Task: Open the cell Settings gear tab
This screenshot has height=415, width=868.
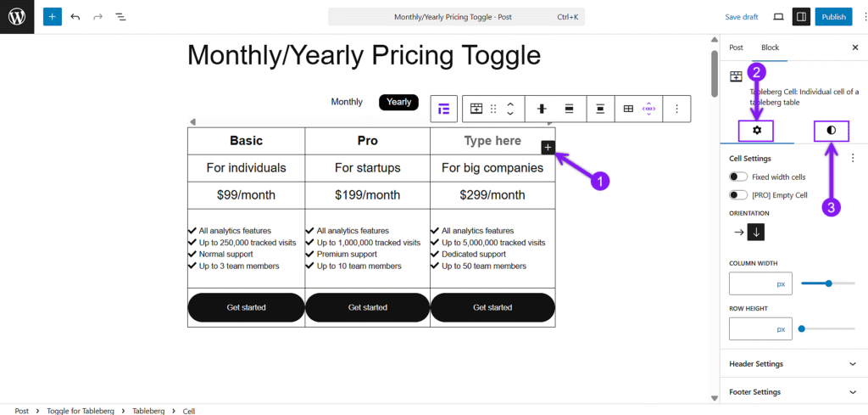Action: coord(757,130)
